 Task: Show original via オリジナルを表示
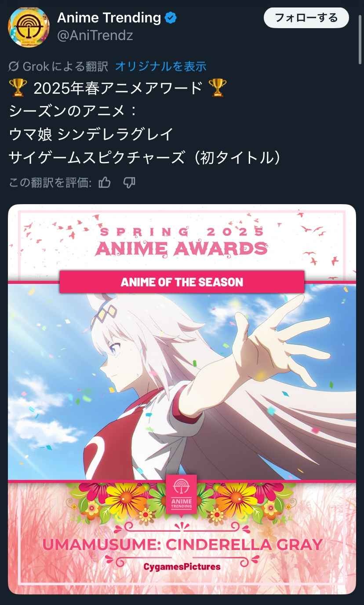(x=160, y=66)
